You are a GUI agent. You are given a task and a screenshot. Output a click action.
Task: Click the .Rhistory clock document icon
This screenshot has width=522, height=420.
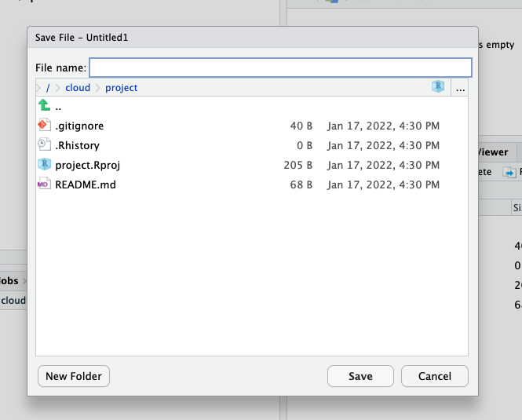tap(44, 145)
